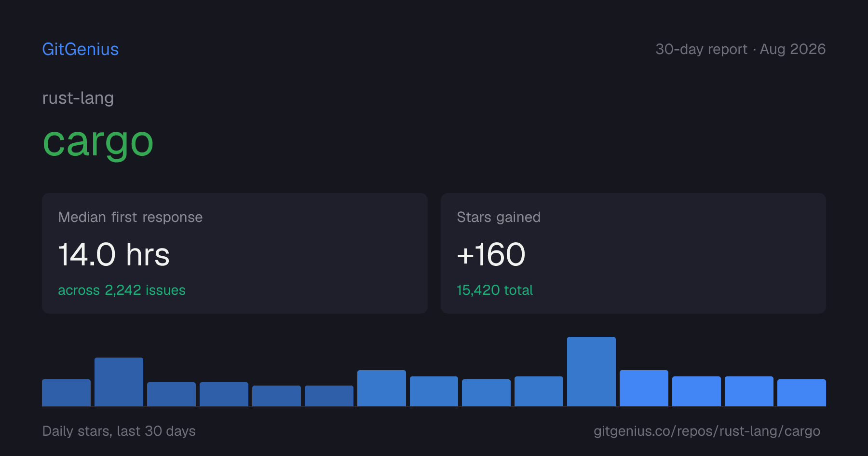Click the "15,420 total" subtext

tap(495, 290)
